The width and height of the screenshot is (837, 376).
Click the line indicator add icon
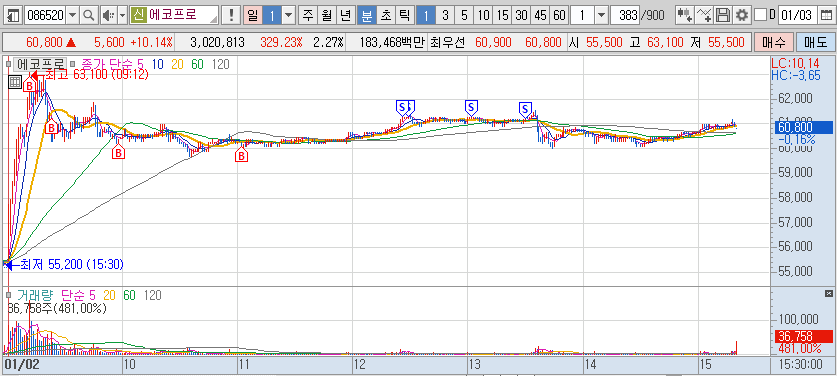(x=705, y=15)
